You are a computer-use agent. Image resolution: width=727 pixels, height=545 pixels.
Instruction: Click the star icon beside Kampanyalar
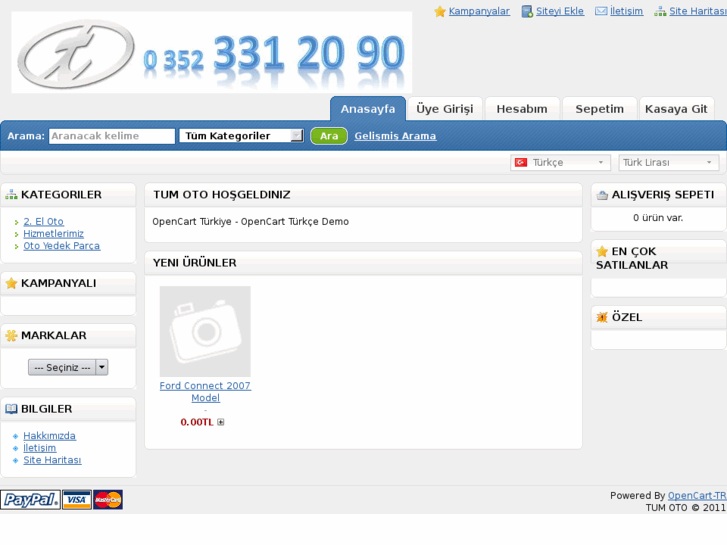(x=440, y=12)
